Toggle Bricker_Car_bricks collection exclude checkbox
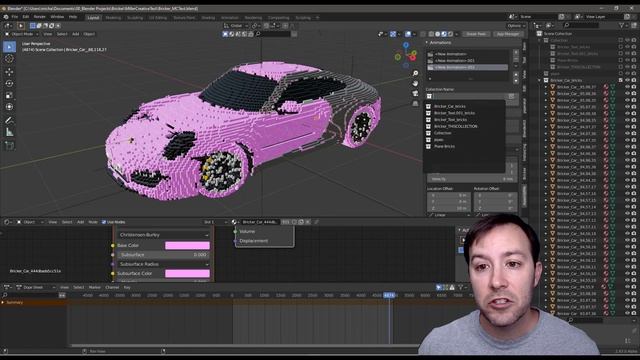The height and width of the screenshot is (360, 640). point(620,80)
